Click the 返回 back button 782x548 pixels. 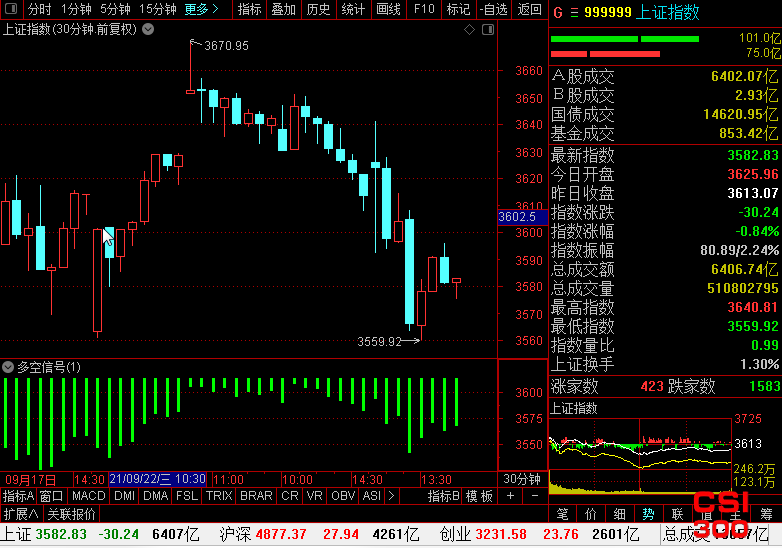tap(530, 9)
